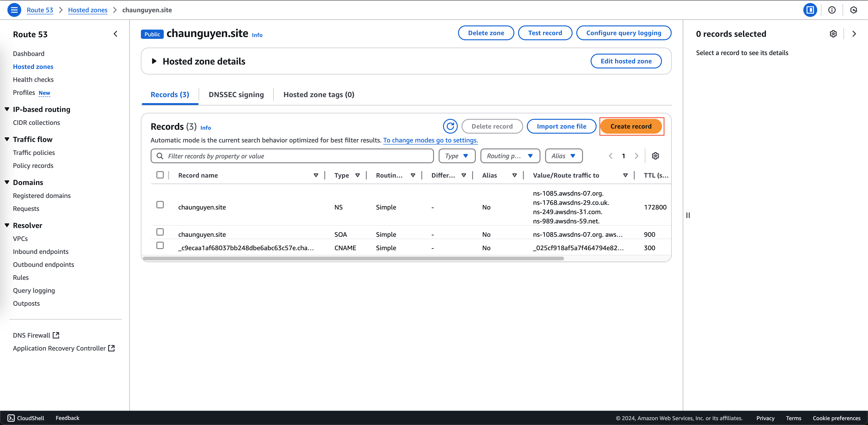Collapse Traffic flow section
The height and width of the screenshot is (425, 868).
(7, 139)
